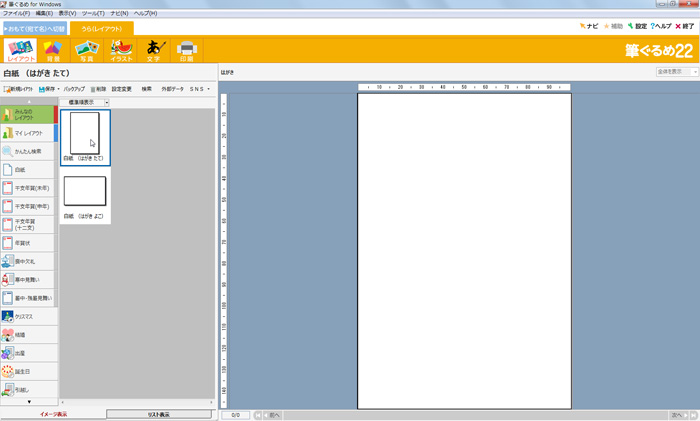700x421 pixels.
Task: Click the 印刷 (Print) printer icon
Action: [x=186, y=51]
